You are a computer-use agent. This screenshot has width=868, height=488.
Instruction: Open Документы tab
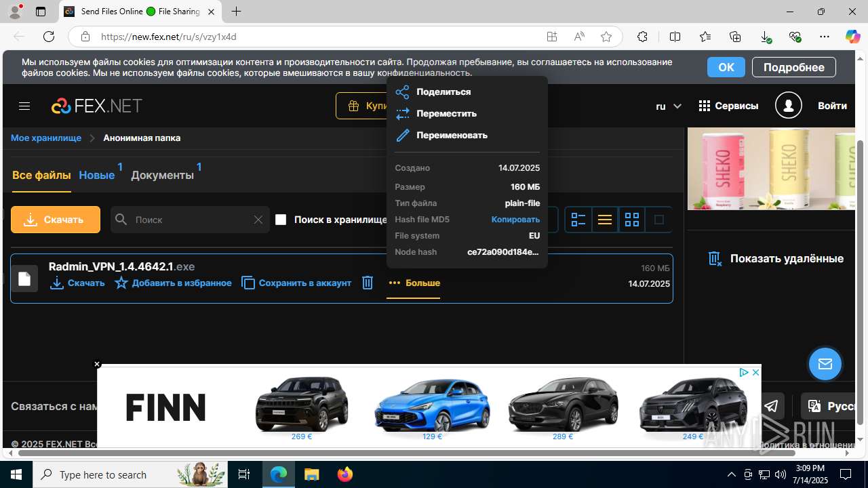point(162,175)
